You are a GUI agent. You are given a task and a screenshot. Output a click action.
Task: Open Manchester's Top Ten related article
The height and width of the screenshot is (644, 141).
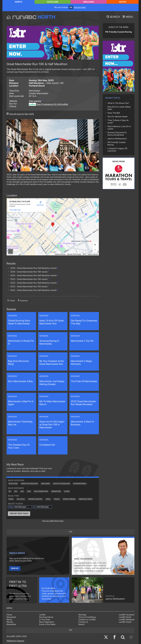tap(84, 341)
